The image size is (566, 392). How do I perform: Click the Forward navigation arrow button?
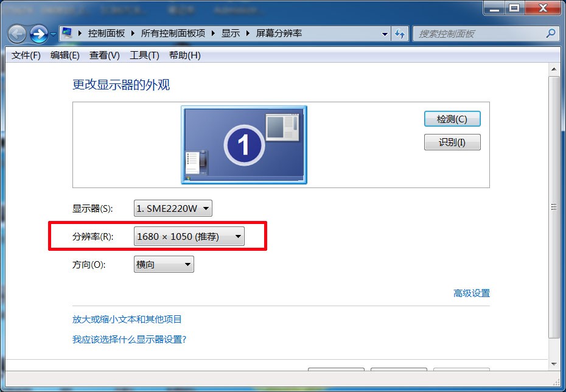click(38, 33)
